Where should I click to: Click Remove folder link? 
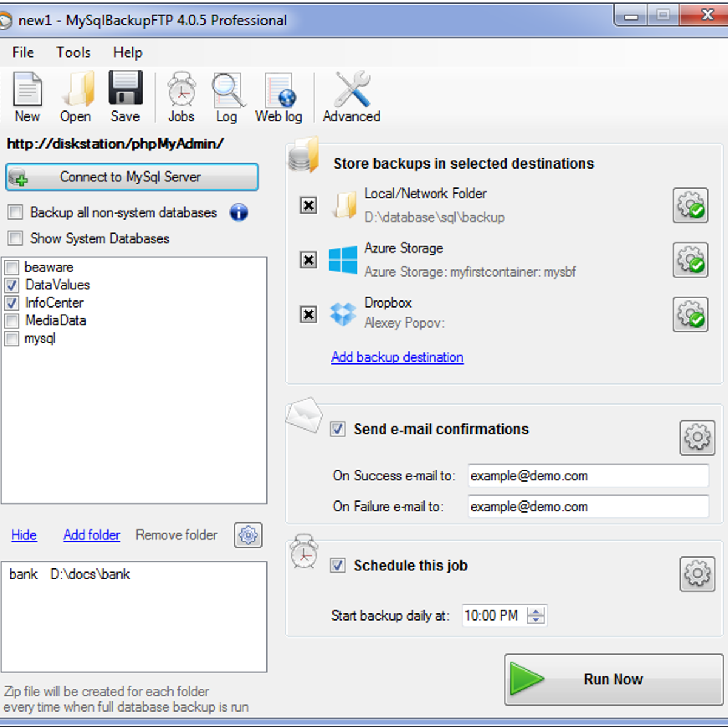[177, 535]
